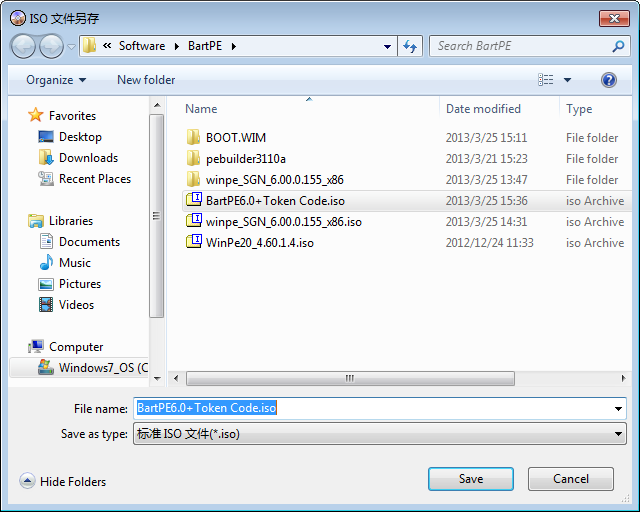Click the search magnifier icon
The image size is (640, 512).
(x=618, y=46)
